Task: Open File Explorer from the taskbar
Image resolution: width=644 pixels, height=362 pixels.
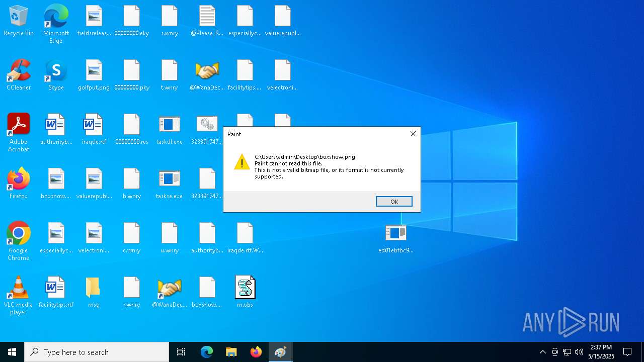Action: (231, 352)
